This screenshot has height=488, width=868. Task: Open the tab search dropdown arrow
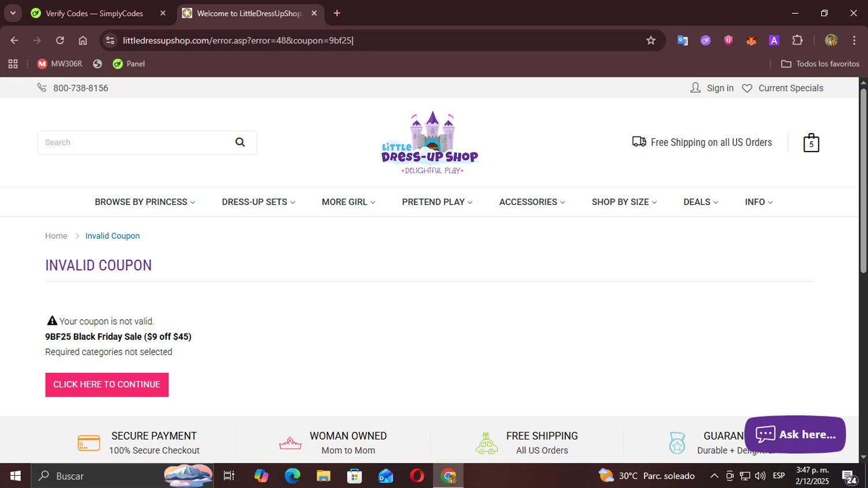tap(13, 13)
